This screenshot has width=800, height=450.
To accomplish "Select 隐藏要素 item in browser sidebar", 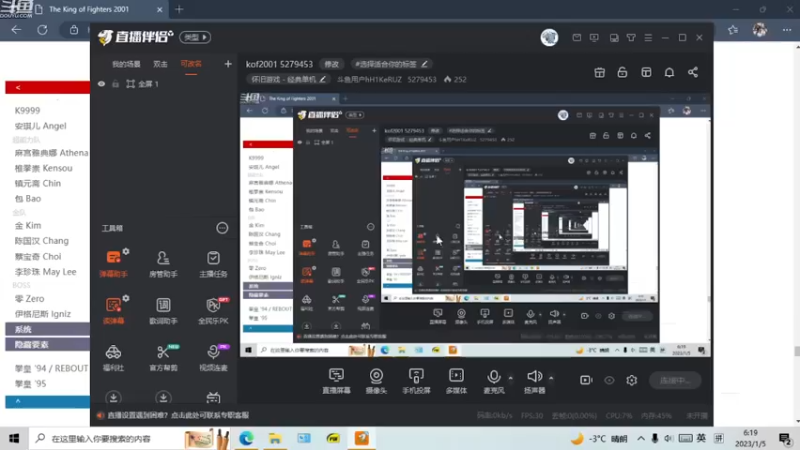I will point(47,345).
